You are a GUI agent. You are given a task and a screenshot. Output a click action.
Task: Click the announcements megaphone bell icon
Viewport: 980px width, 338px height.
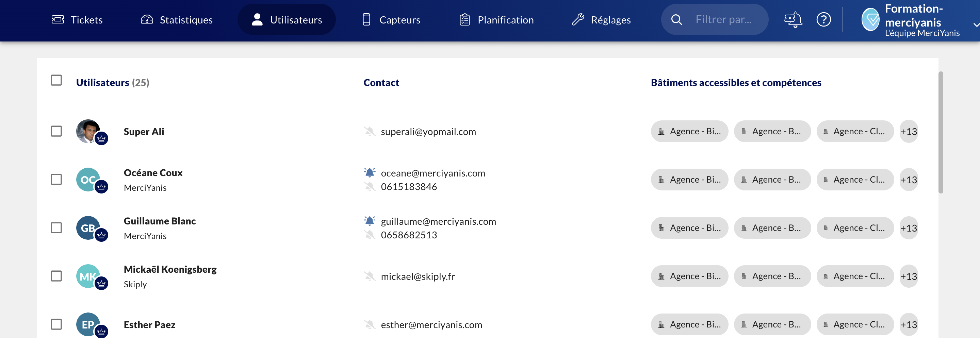793,19
